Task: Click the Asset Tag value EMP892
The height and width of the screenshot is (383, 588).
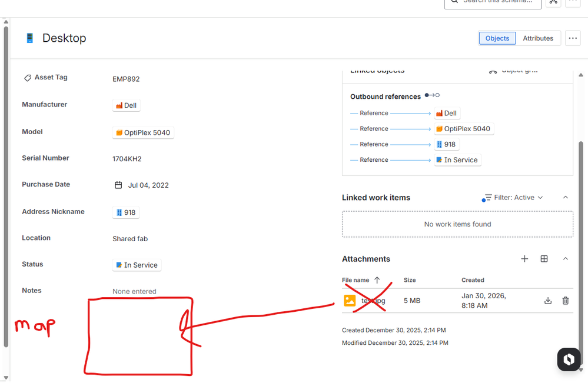Action: click(x=126, y=79)
